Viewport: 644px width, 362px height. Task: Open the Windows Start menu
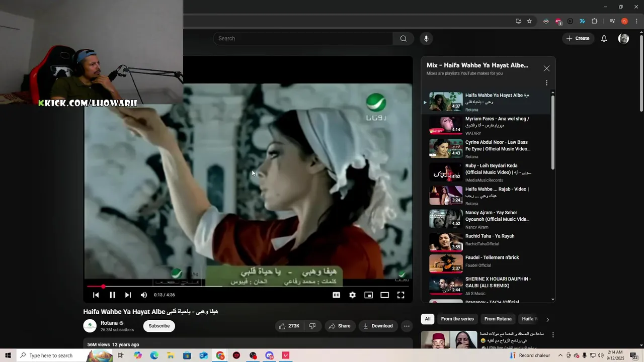(x=8, y=355)
